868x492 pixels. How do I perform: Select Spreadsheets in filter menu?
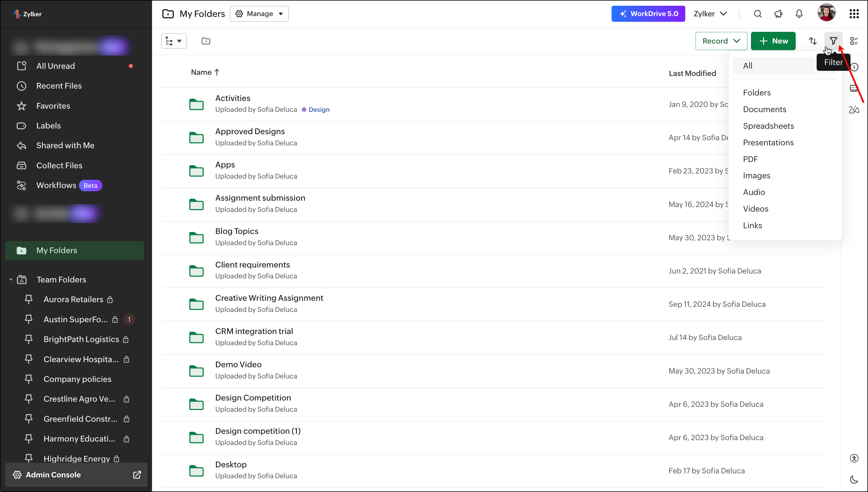(768, 126)
